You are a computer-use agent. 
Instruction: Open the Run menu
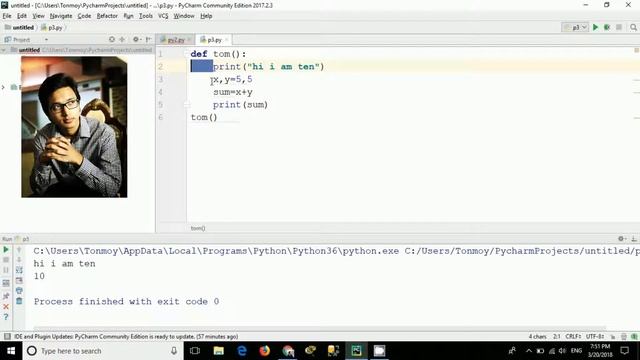(128, 16)
